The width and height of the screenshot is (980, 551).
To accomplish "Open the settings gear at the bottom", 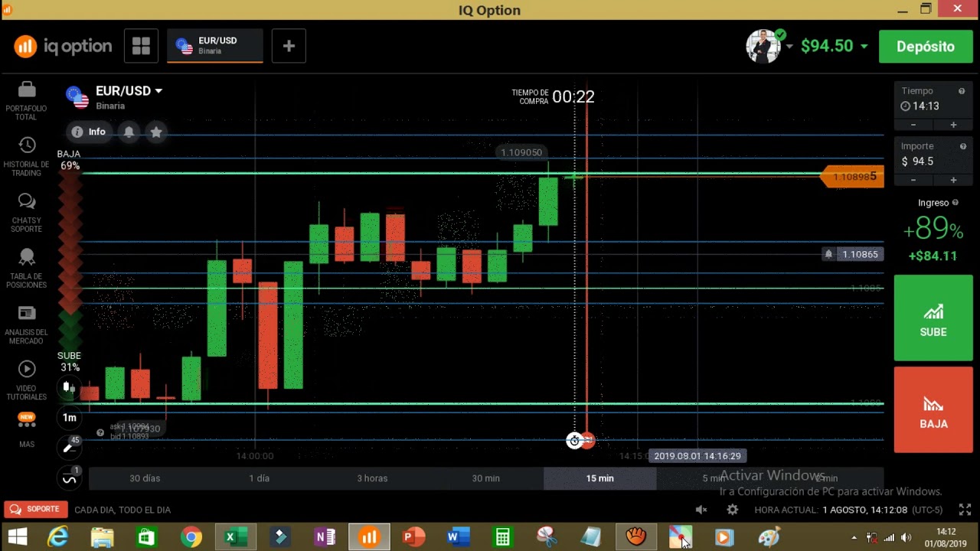I will [x=733, y=510].
